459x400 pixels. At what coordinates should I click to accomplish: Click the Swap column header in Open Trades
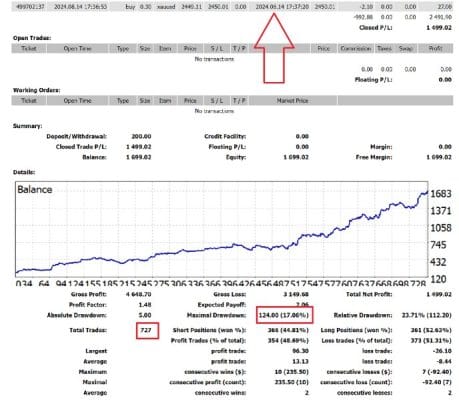click(x=406, y=49)
